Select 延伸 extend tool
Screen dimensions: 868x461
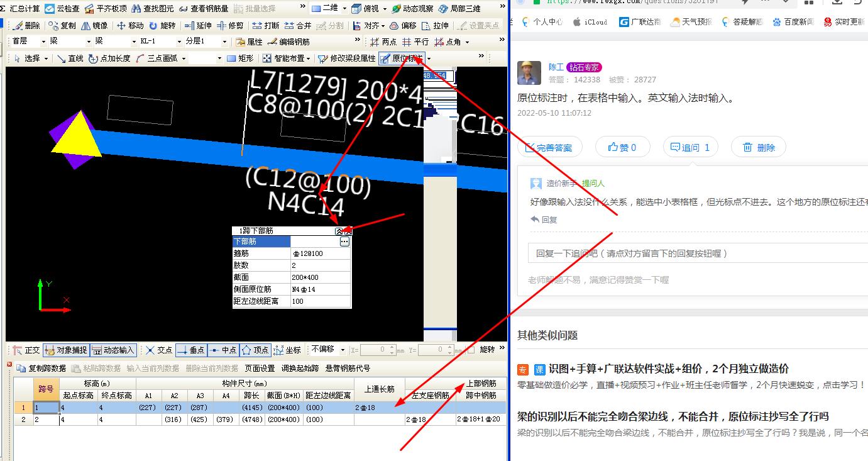click(x=199, y=26)
